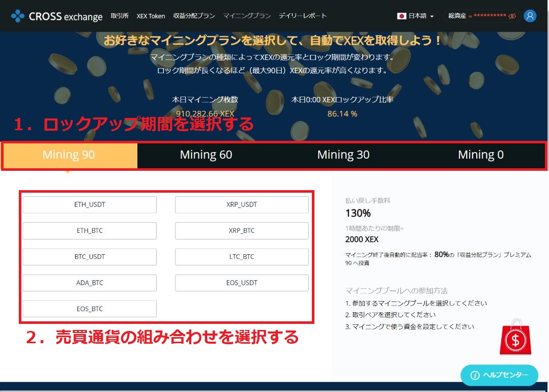549x392 pixels.
Task: Open the デイリーレポート menu item
Action: pos(303,16)
